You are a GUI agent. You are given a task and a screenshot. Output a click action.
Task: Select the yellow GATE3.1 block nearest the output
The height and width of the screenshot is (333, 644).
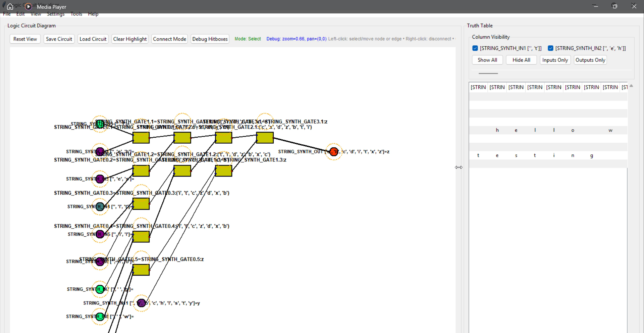pyautogui.click(x=265, y=138)
